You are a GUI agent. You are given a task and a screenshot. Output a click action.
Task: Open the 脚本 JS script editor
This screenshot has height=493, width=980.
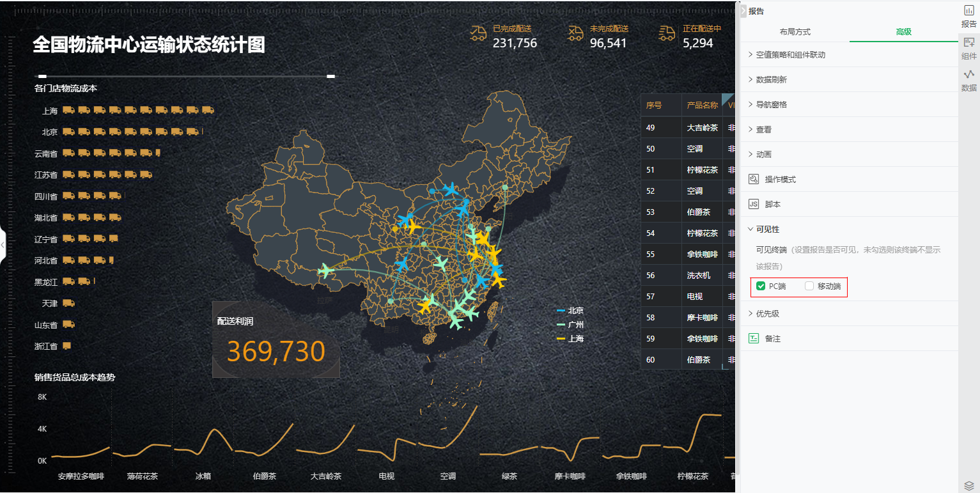(x=772, y=205)
